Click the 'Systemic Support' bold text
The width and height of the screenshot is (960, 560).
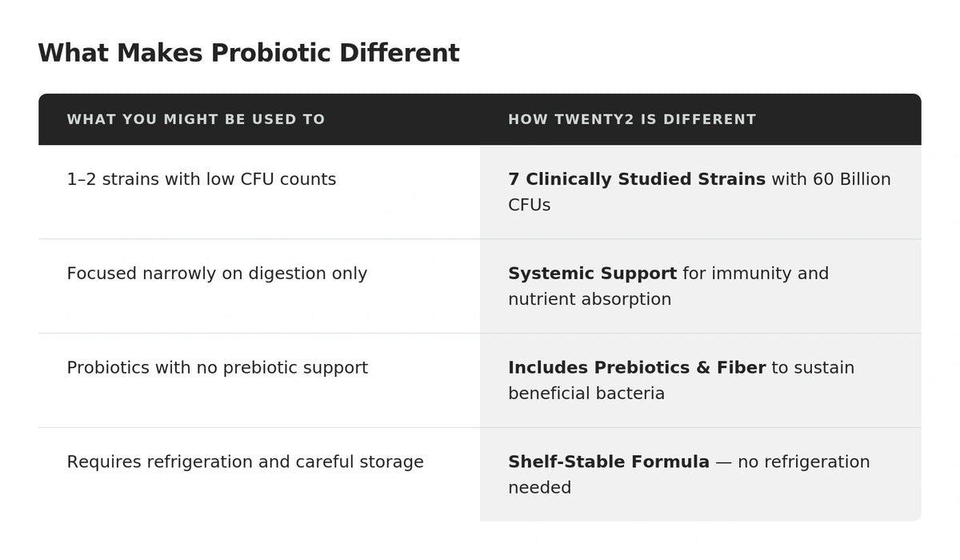[592, 274]
